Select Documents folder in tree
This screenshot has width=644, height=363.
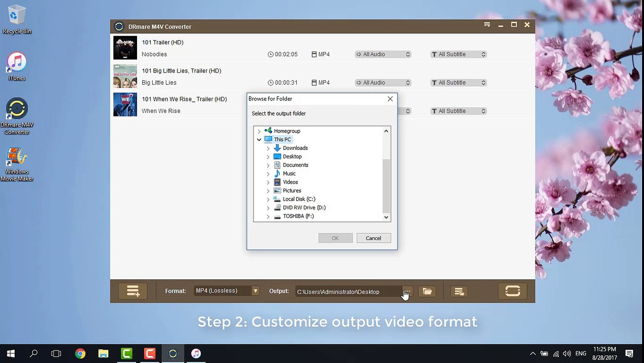coord(295,165)
